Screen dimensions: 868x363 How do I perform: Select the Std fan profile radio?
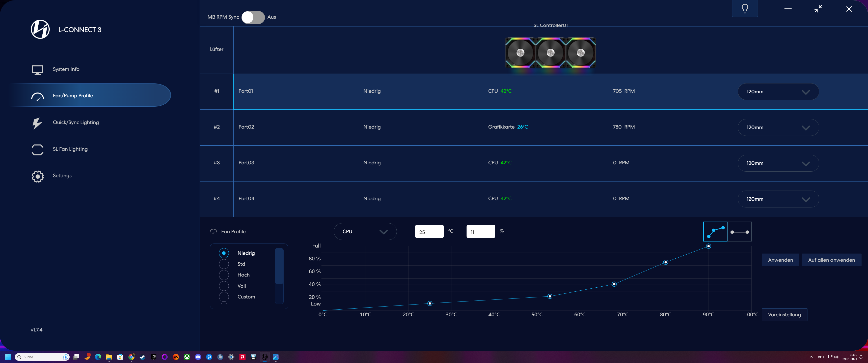tap(224, 264)
